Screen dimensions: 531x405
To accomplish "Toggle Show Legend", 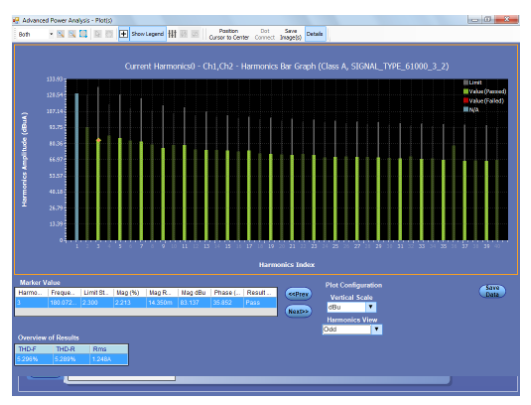I will [x=148, y=34].
